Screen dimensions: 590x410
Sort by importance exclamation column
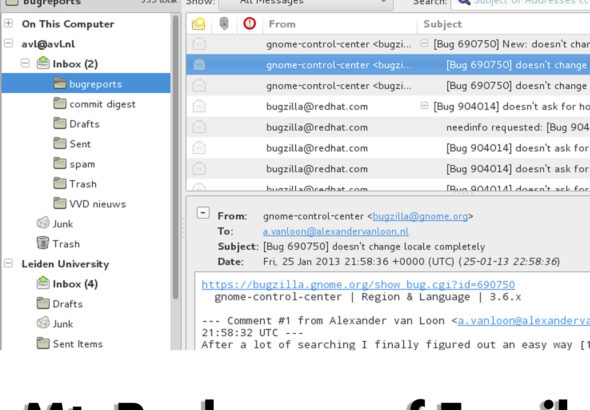pos(249,24)
